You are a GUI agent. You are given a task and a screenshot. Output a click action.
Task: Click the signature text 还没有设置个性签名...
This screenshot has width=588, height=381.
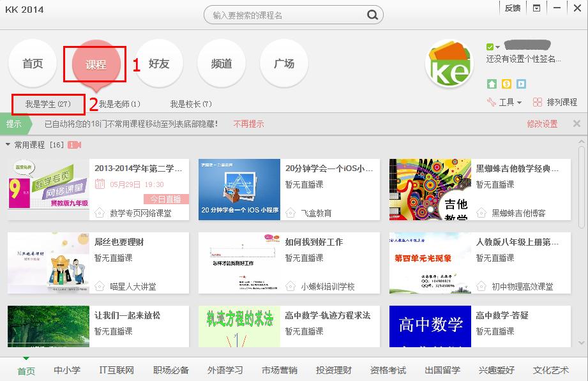tap(524, 59)
